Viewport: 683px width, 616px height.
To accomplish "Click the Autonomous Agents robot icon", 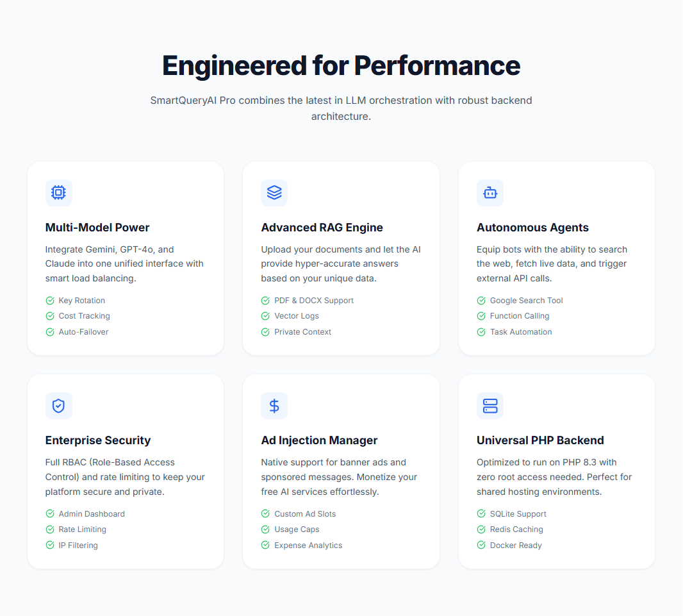I will pos(490,192).
